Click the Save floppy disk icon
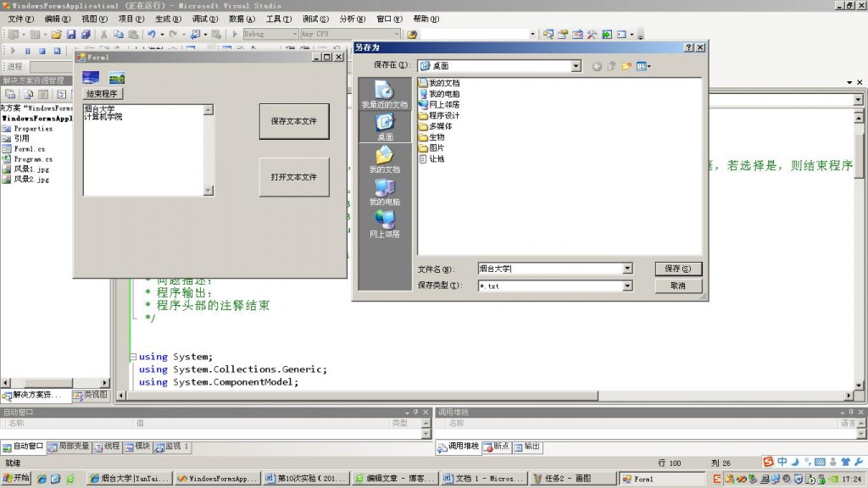 pos(71,34)
